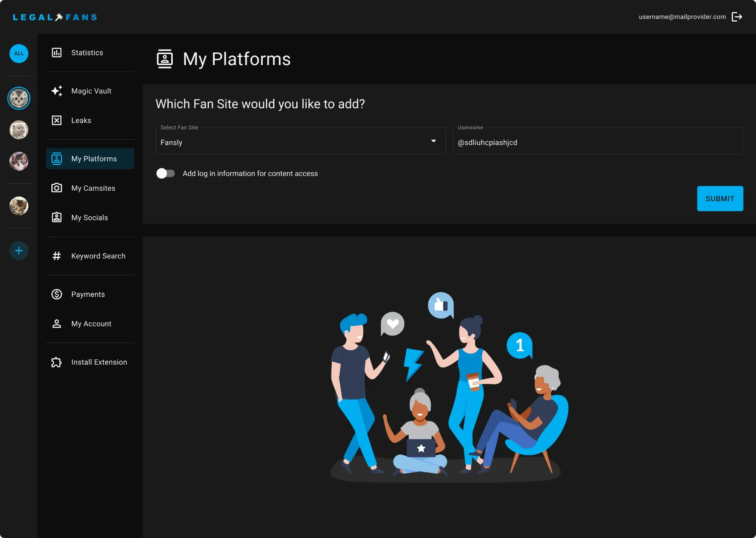Viewport: 756px width, 538px height.
Task: Click the plus button to add profile
Action: 19,250
